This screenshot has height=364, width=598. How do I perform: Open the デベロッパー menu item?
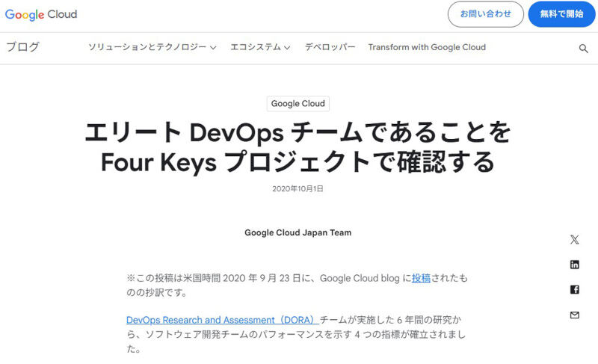pyautogui.click(x=330, y=47)
